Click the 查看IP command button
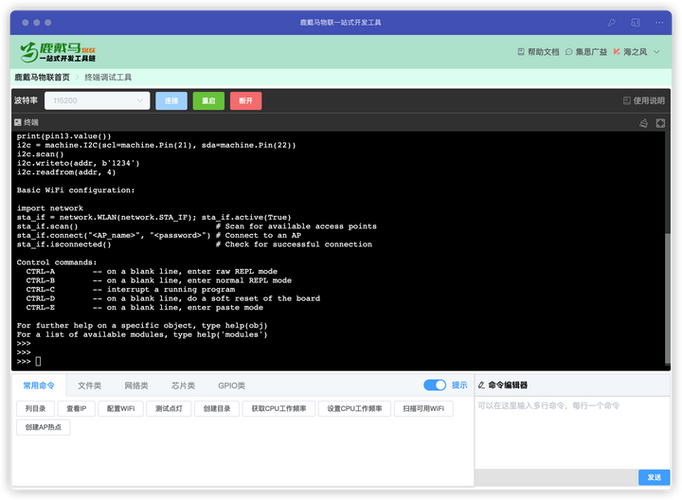 tap(77, 408)
